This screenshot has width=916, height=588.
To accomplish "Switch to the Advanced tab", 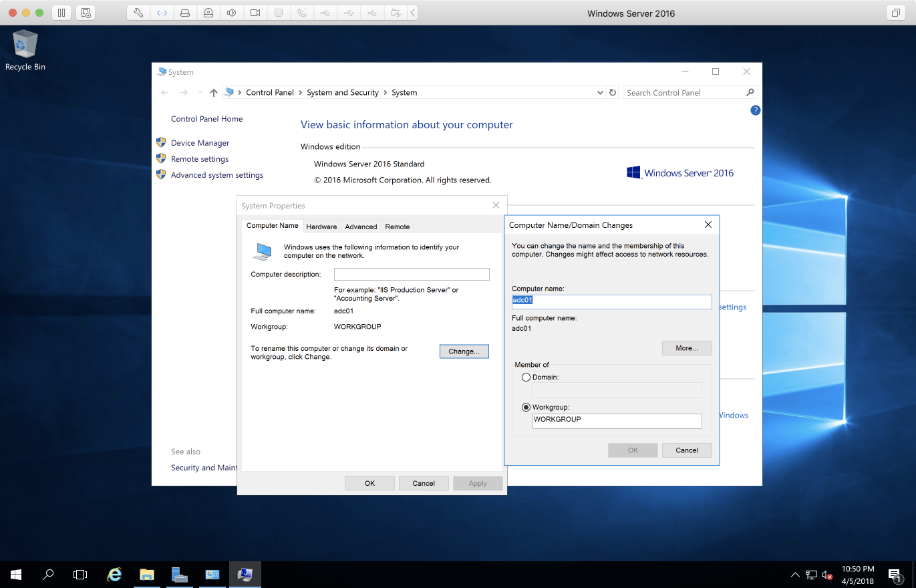I will click(x=361, y=227).
